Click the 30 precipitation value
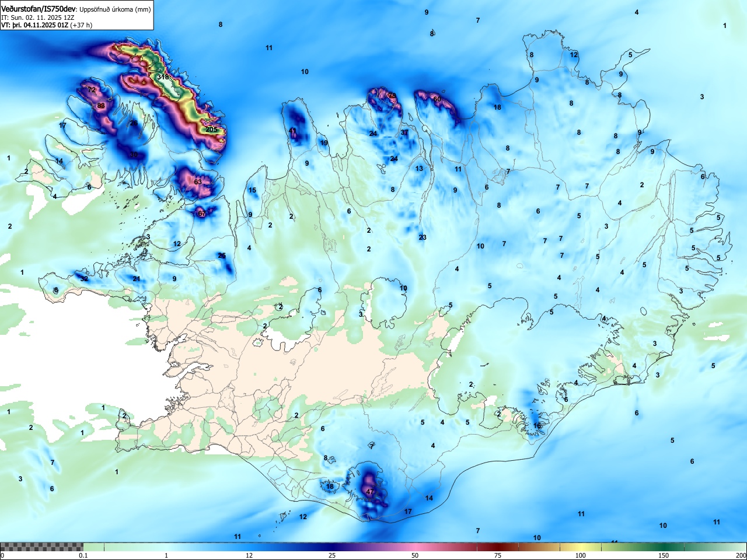The height and width of the screenshot is (560, 747). point(134,155)
